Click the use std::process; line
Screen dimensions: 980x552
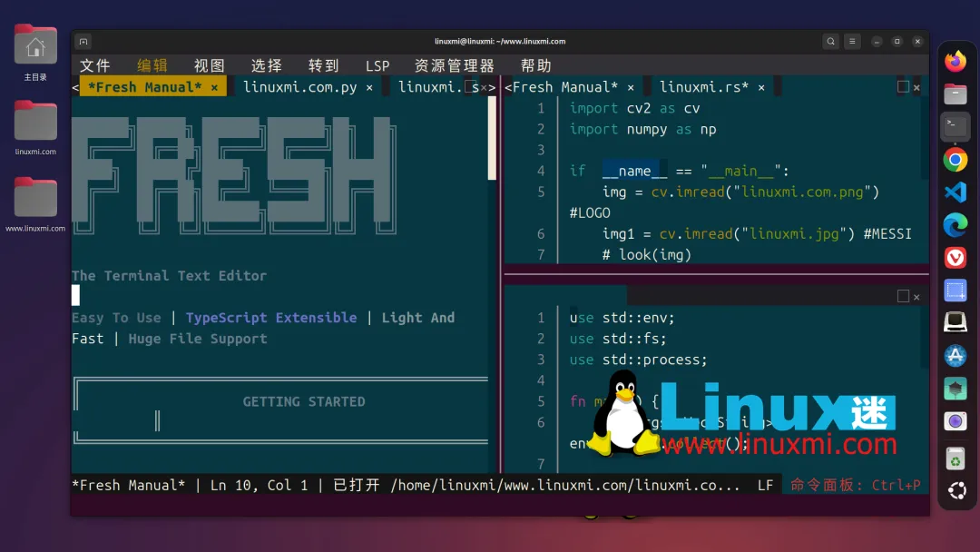pos(638,360)
